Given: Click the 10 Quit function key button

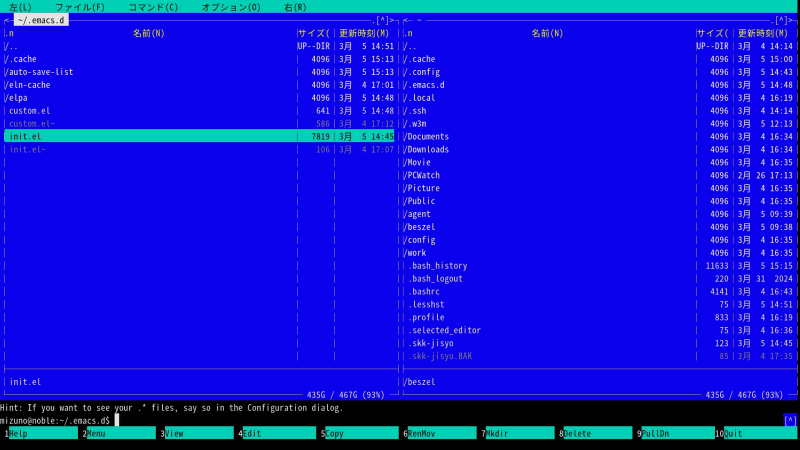Looking at the screenshot, I should coord(756,433).
